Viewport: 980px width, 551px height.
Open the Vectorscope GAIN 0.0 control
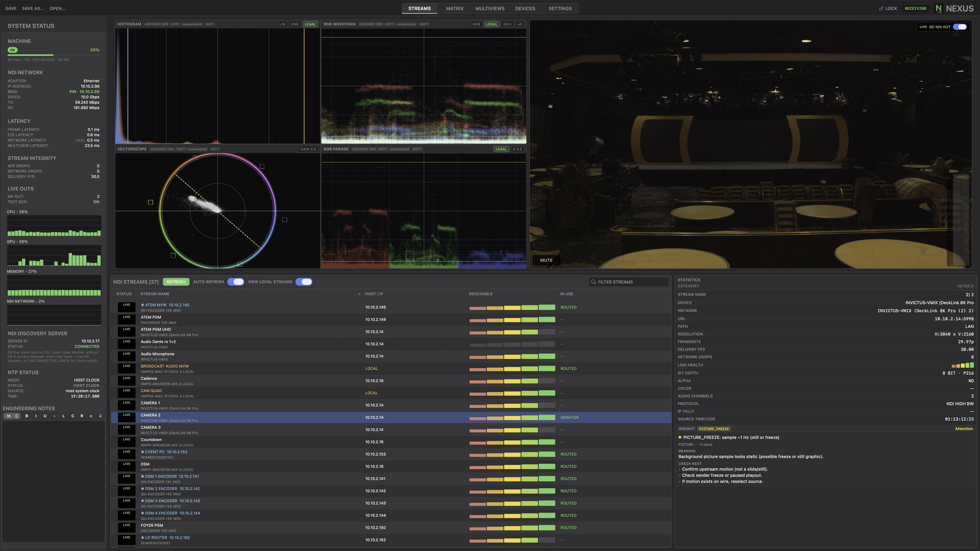[x=308, y=149]
